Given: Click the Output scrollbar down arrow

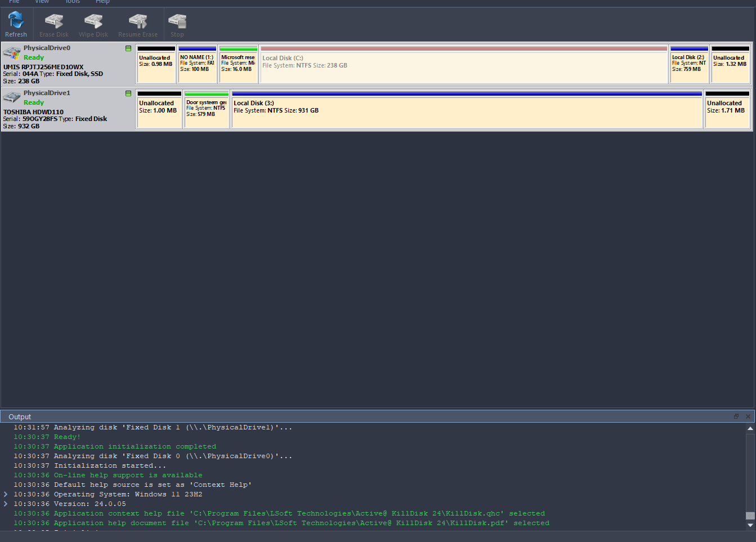Looking at the screenshot, I should (750, 525).
